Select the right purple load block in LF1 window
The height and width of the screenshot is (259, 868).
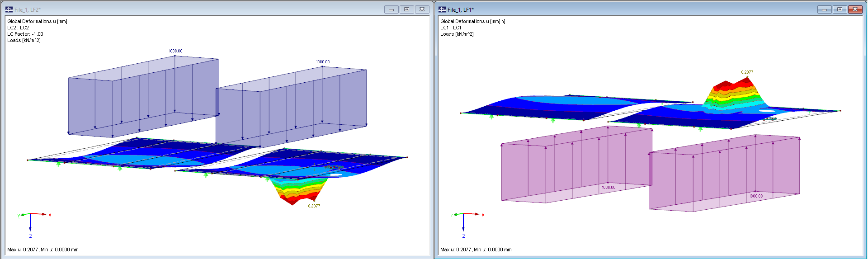pos(724,174)
